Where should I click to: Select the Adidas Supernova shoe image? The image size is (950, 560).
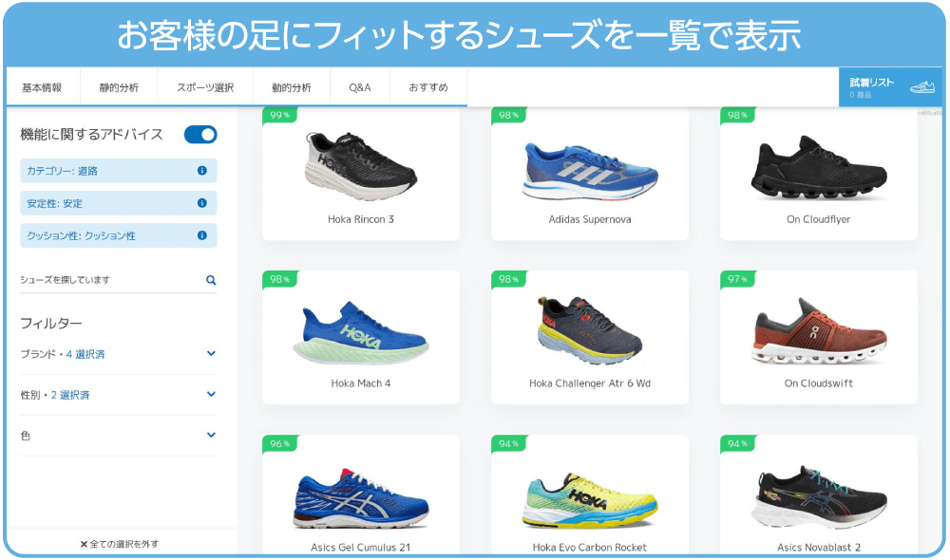coord(590,170)
